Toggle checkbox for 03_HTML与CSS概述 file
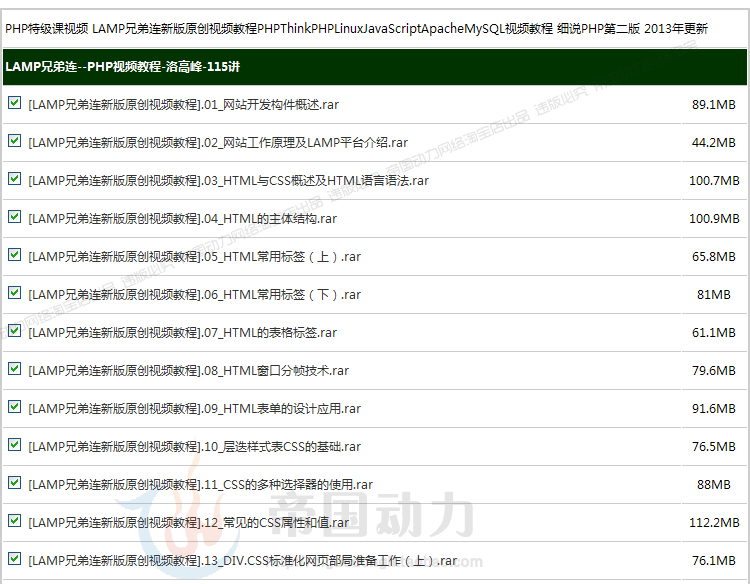Screen dimensions: 750x584 pos(14,178)
